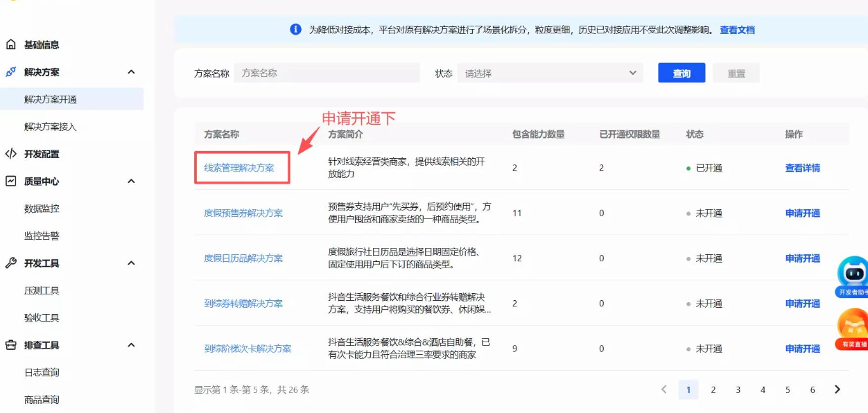Click the blue info icon in notice banner
The width and height of the screenshot is (868, 413).
click(x=296, y=30)
